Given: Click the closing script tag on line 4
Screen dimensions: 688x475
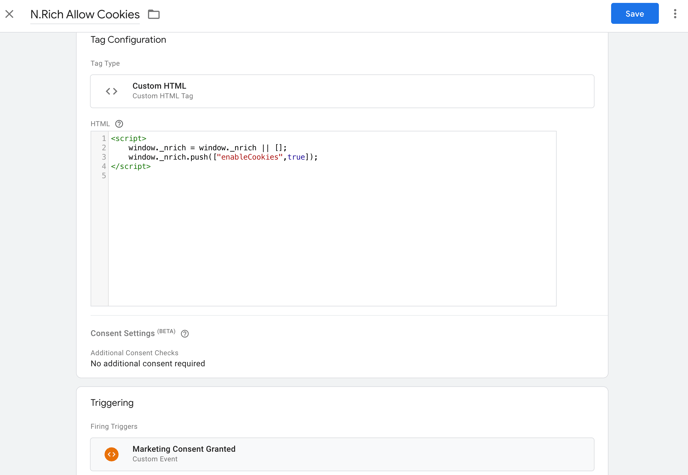Looking at the screenshot, I should 131,166.
